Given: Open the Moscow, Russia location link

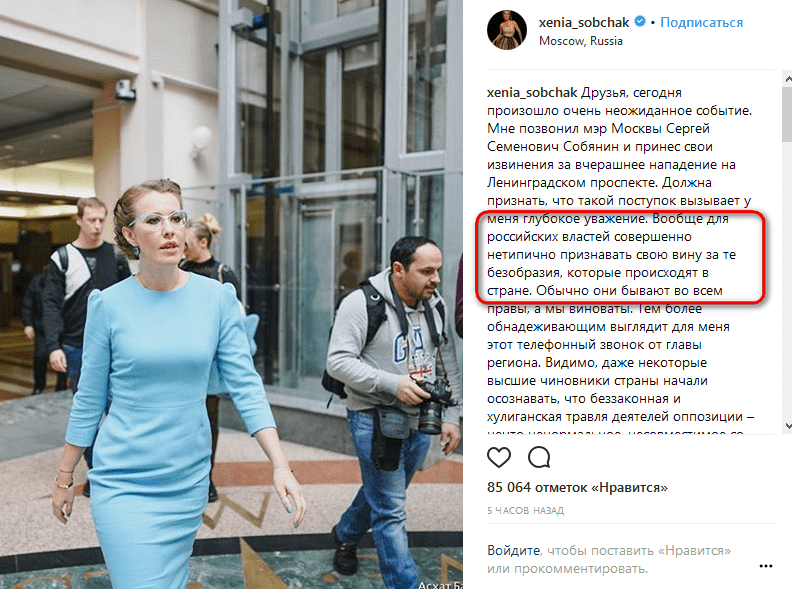Looking at the screenshot, I should click(x=581, y=41).
